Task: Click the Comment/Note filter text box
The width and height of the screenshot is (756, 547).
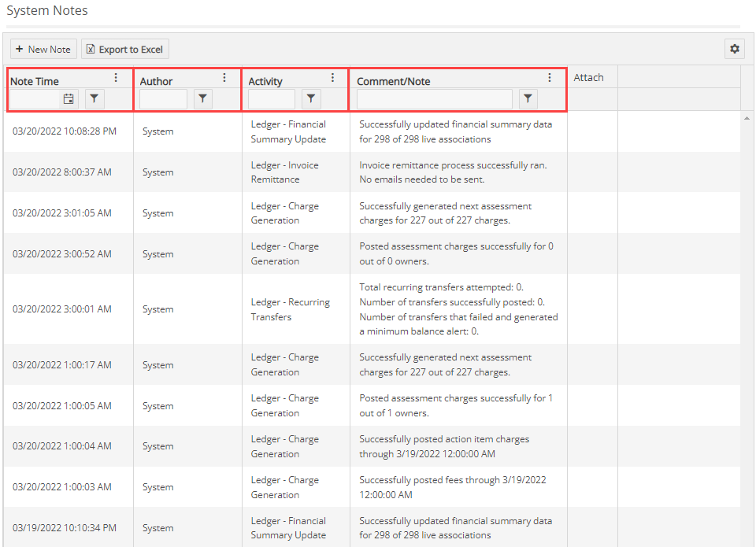Action: [433, 98]
